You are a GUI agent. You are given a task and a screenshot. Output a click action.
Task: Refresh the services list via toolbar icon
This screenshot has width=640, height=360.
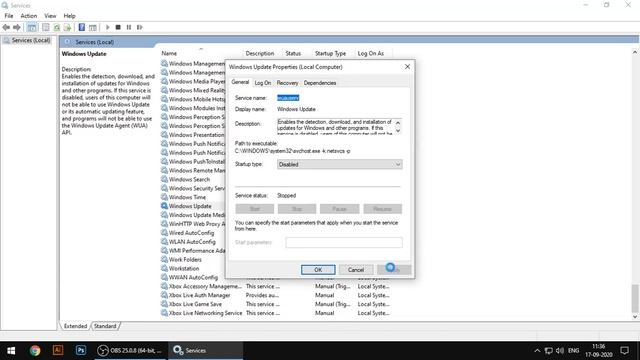pos(57,27)
